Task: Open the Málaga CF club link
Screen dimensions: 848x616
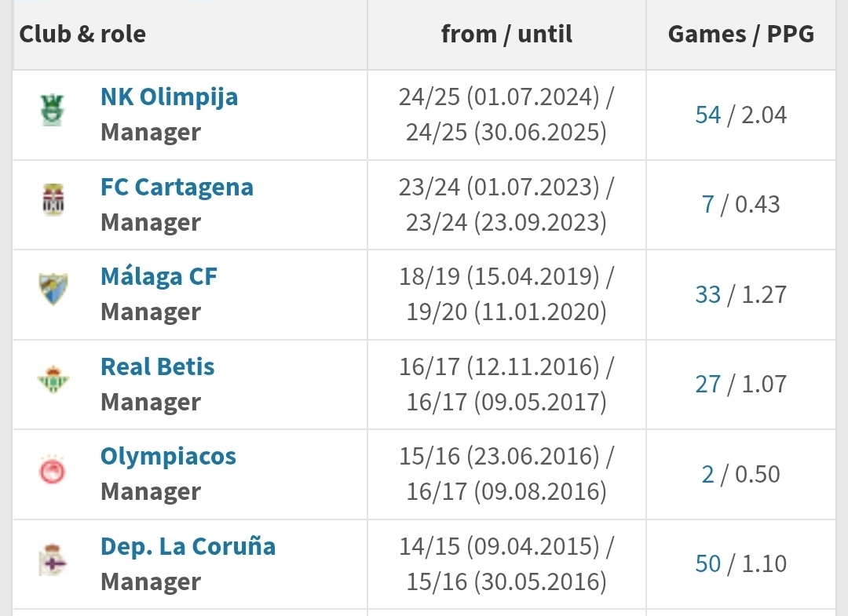Action: coord(159,277)
